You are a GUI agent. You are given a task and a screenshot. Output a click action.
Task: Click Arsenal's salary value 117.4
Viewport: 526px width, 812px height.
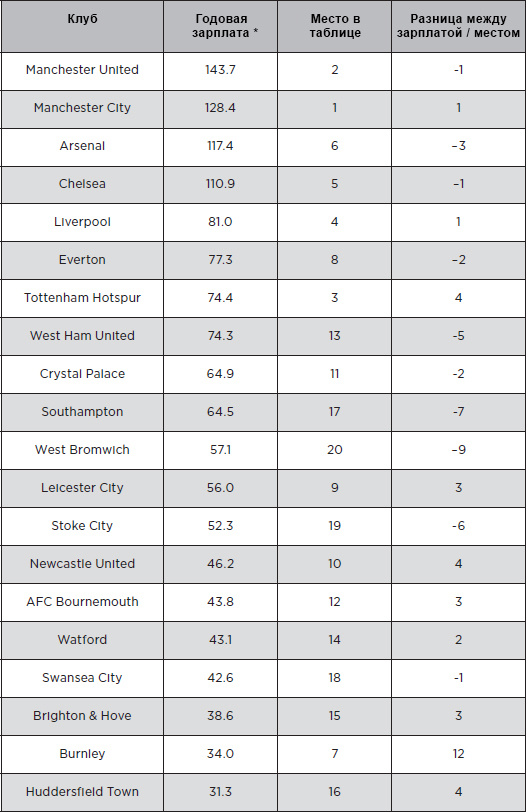[221, 146]
